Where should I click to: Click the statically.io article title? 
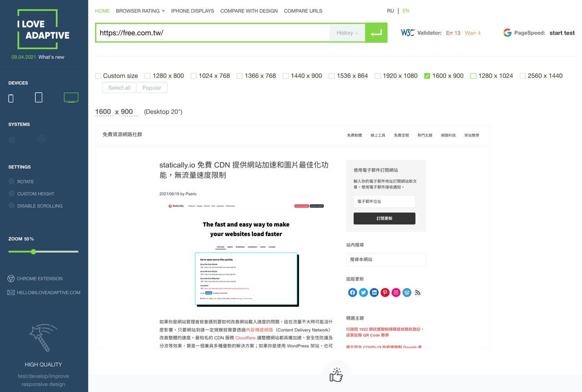[244, 170]
